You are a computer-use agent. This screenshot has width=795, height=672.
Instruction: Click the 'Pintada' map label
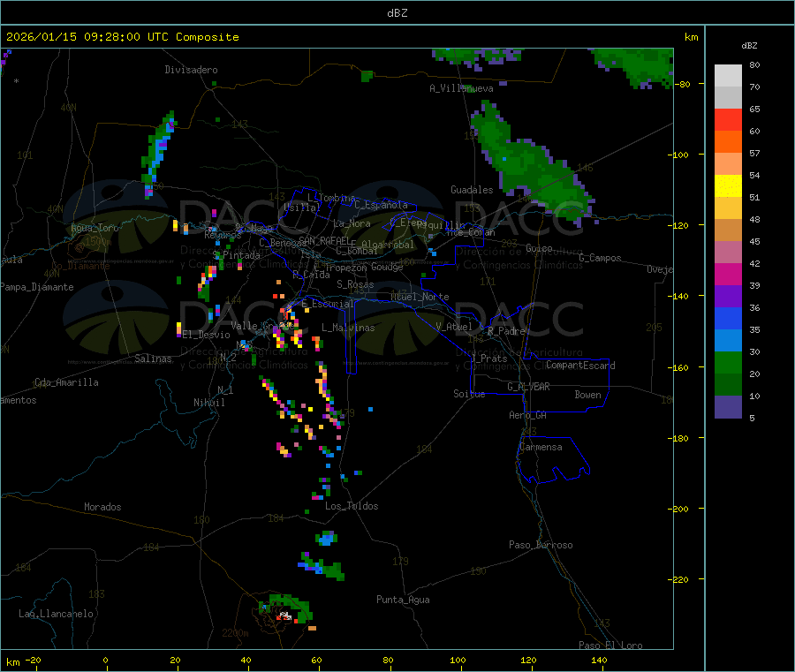(241, 255)
